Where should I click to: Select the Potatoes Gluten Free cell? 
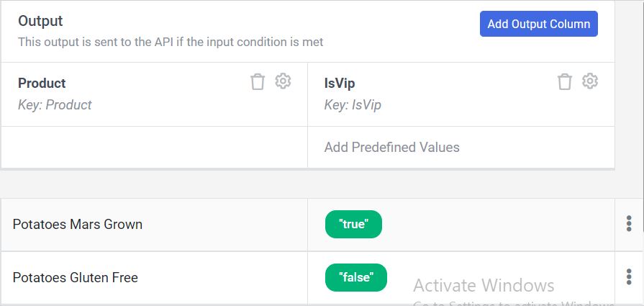click(x=76, y=277)
